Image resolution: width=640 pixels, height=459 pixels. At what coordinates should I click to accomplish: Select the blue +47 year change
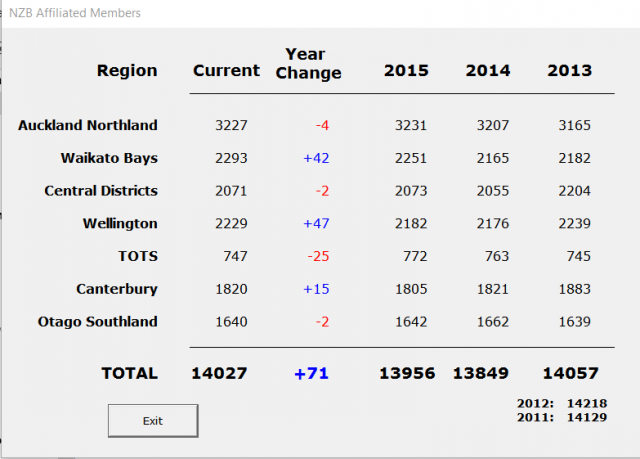(x=316, y=224)
